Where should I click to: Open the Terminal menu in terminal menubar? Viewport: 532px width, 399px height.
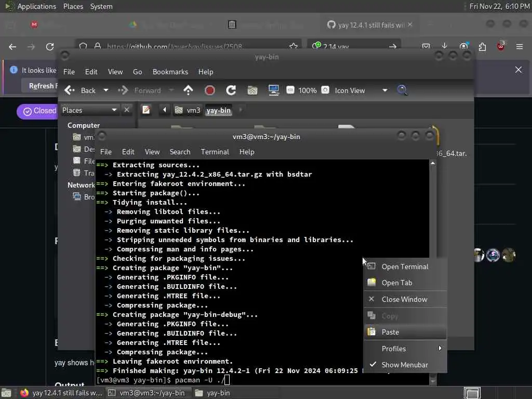[x=215, y=152]
